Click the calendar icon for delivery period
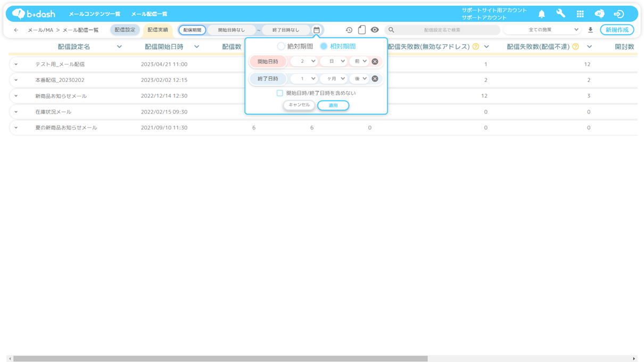 (317, 30)
